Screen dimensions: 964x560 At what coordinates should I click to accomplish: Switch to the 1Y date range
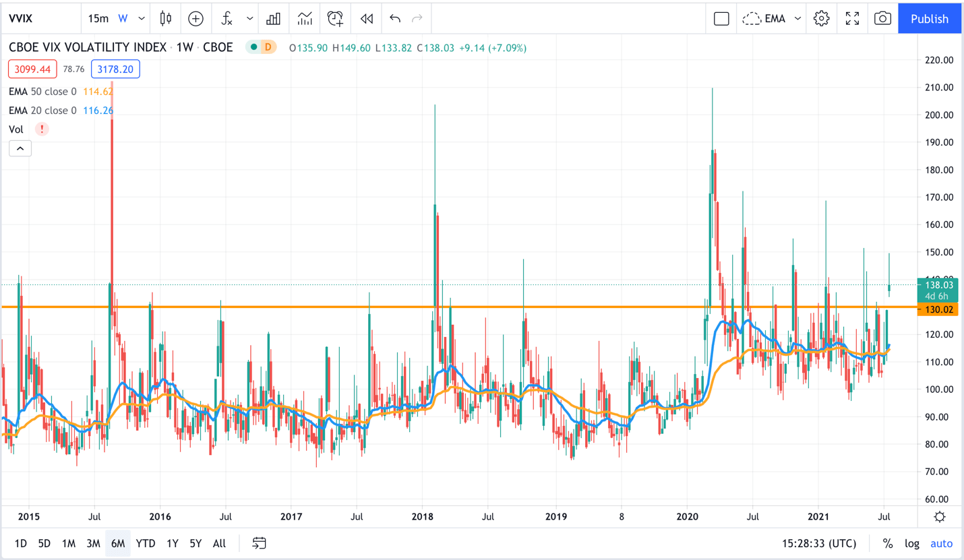click(172, 544)
